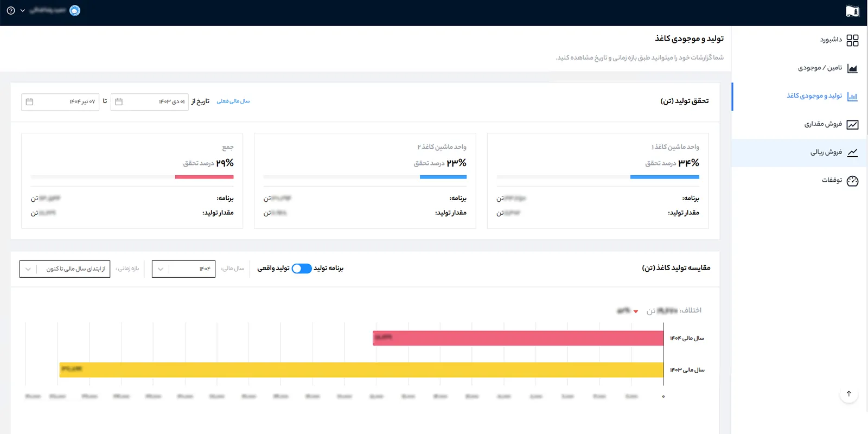Click the سال مالی فعلی link
Viewport: 868px width, 434px height.
pos(233,101)
